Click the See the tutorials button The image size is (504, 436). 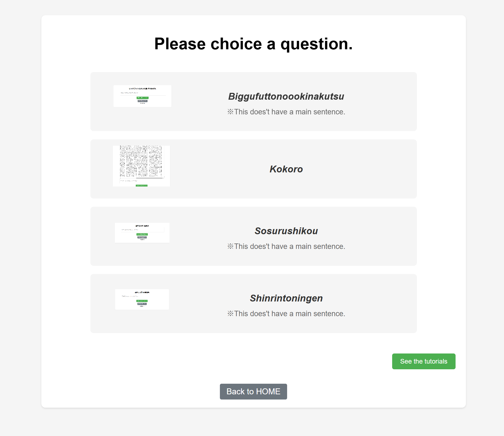click(x=423, y=361)
